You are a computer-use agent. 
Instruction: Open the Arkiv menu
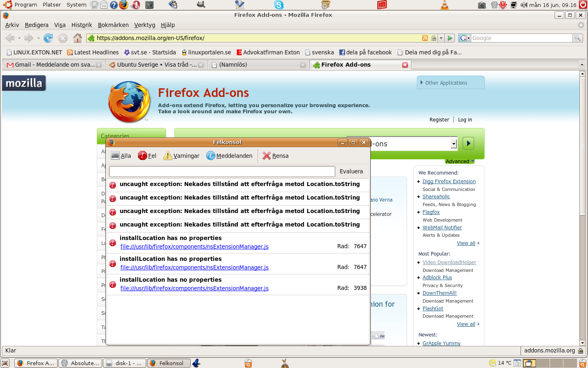12,25
